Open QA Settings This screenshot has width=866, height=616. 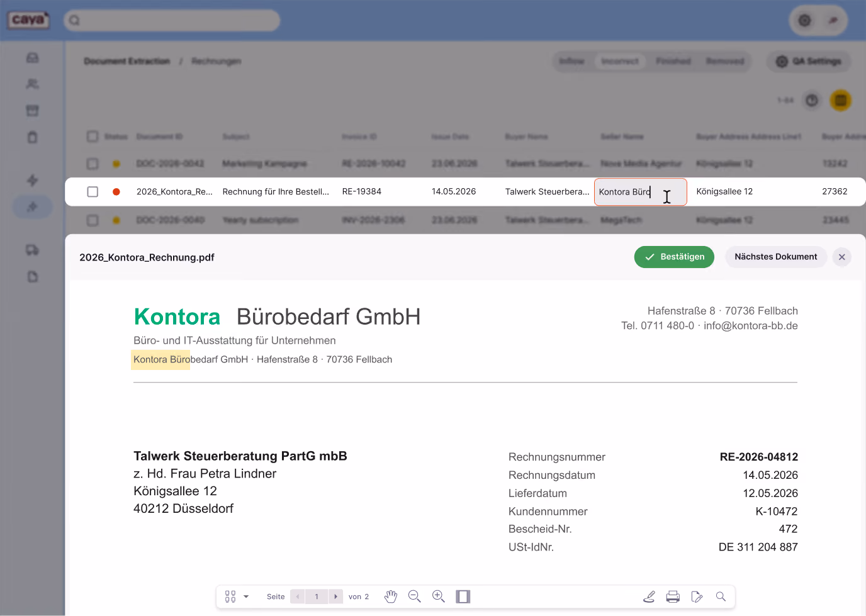809,61
